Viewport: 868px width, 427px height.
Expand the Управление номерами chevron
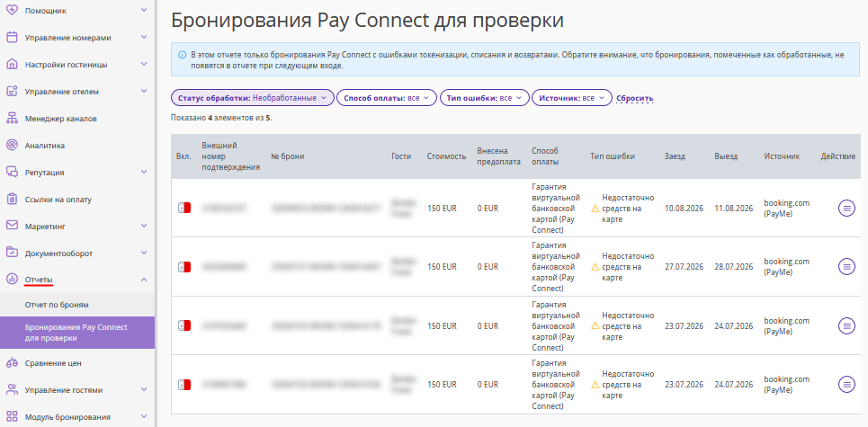pos(144,37)
